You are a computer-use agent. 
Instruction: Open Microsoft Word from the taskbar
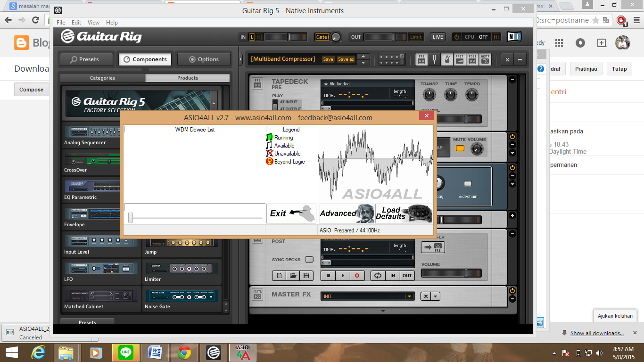click(155, 352)
